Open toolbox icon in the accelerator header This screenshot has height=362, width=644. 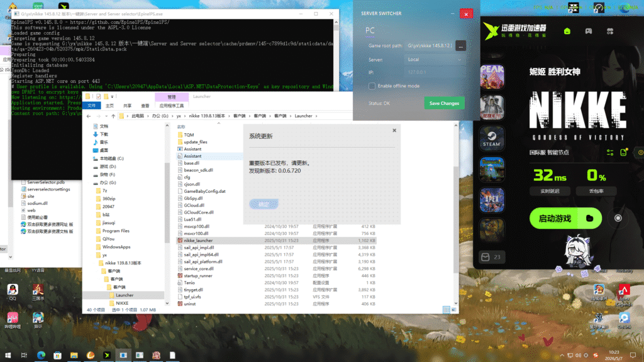pyautogui.click(x=610, y=31)
